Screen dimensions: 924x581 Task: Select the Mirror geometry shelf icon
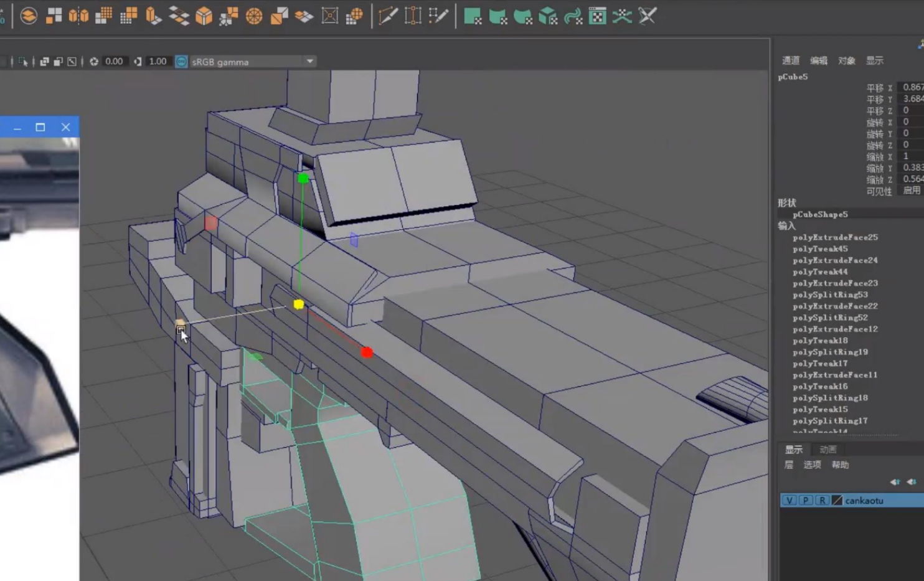click(78, 16)
